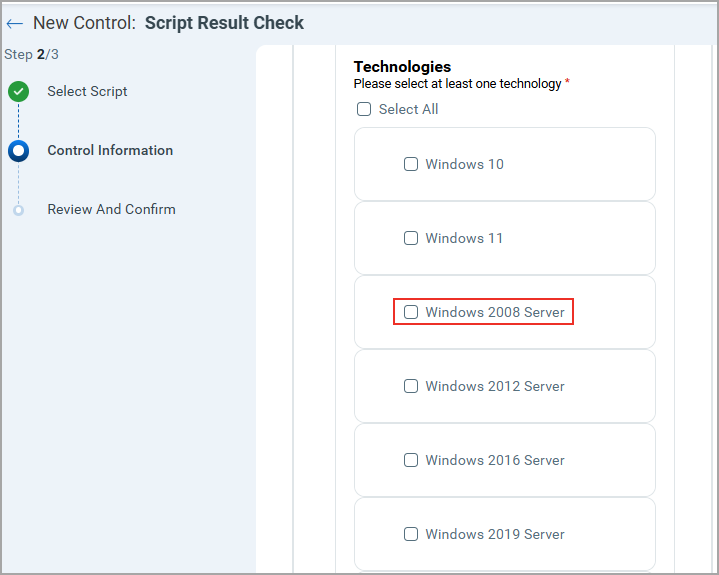This screenshot has width=719, height=575.
Task: Select the Windows 2008 Server checkbox
Action: pyautogui.click(x=411, y=312)
